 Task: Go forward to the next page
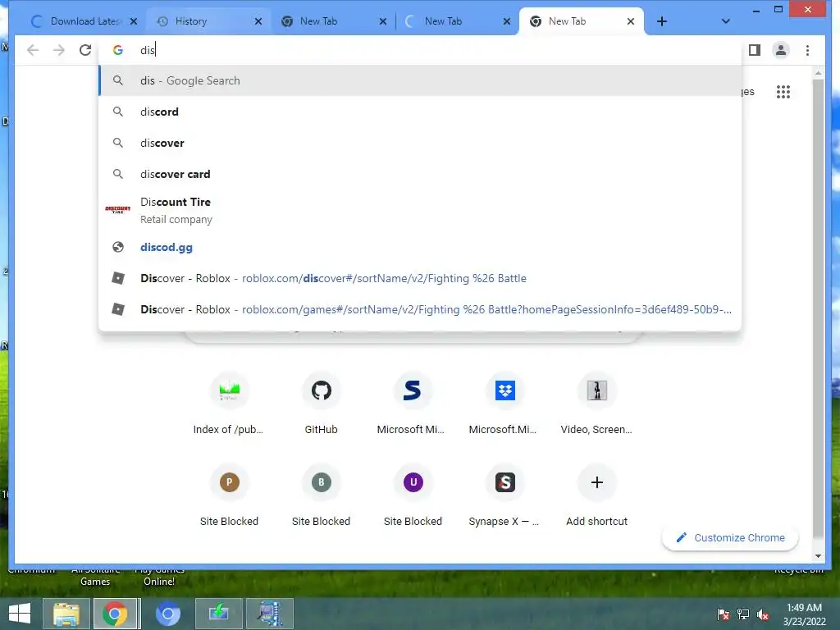[59, 50]
